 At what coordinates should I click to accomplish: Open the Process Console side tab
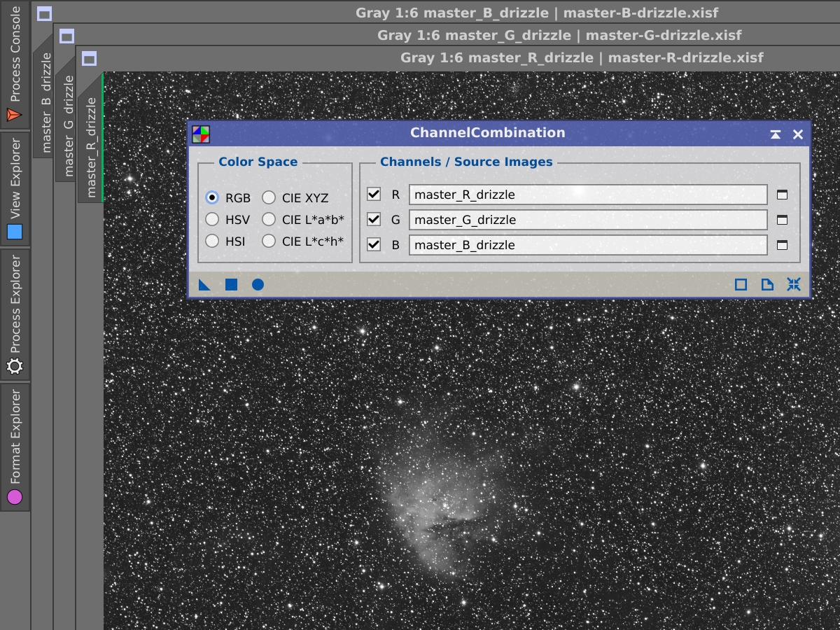(x=15, y=64)
